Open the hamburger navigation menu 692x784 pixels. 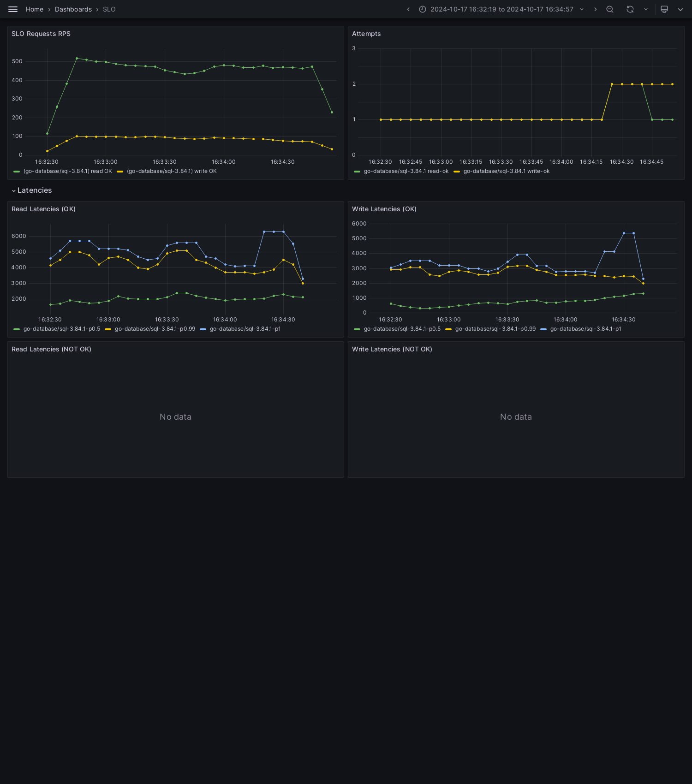pyautogui.click(x=13, y=9)
